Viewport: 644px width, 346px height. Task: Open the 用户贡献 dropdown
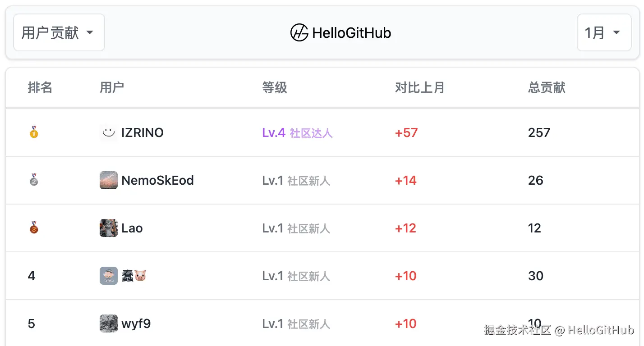pos(59,32)
